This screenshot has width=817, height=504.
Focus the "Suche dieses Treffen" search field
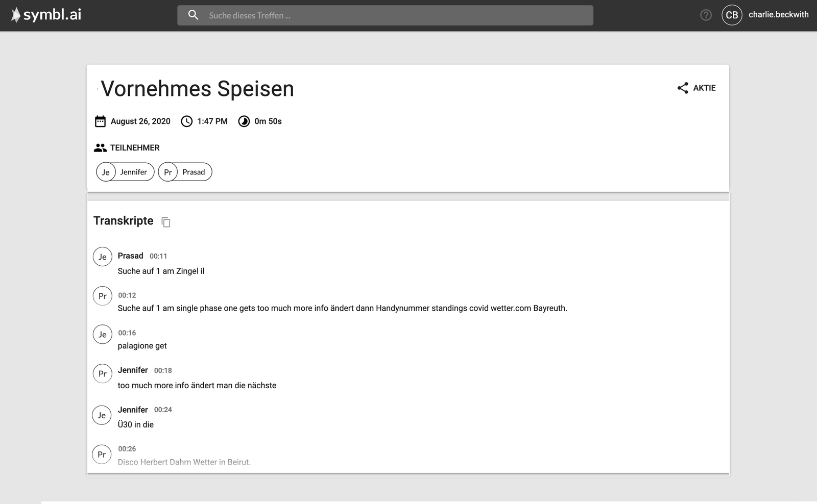tap(393, 15)
